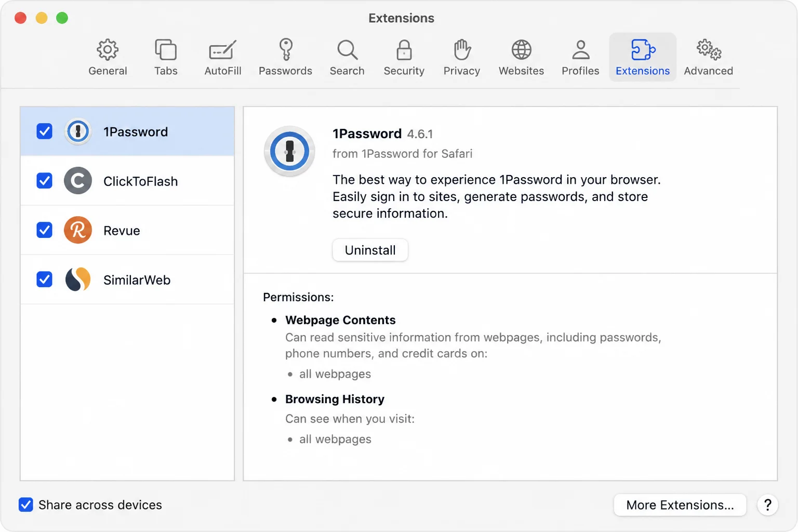Image resolution: width=798 pixels, height=532 pixels.
Task: Close the Extensions window with red button
Action: point(21,18)
